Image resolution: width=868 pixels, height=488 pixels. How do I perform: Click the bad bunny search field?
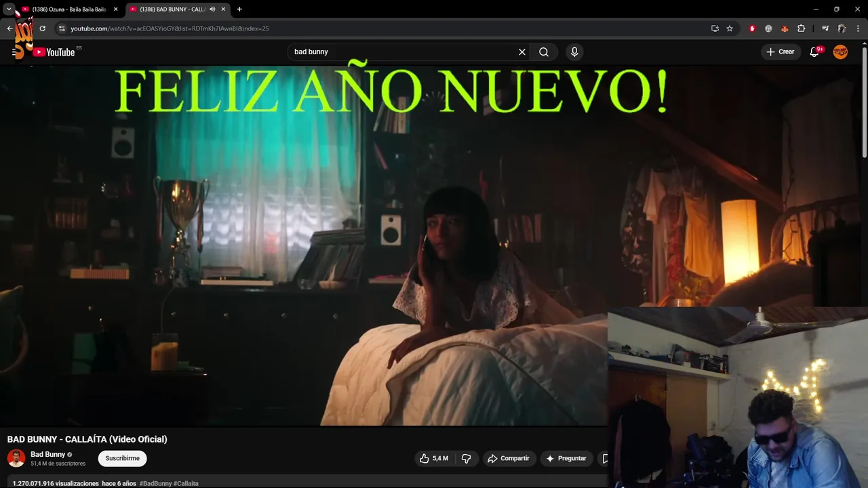point(403,52)
